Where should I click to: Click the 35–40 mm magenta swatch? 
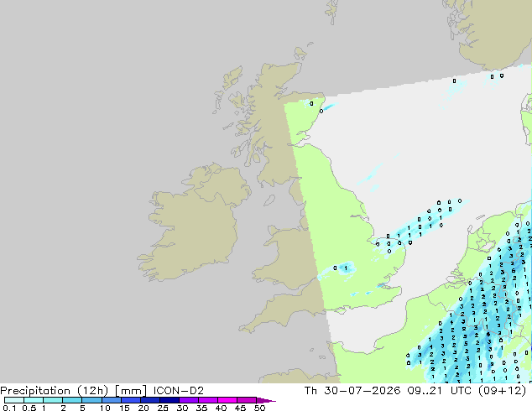coord(207,400)
